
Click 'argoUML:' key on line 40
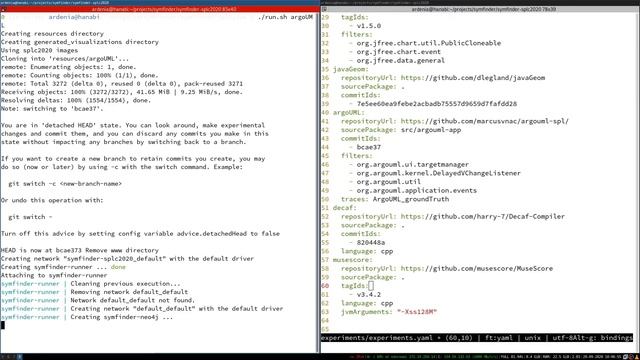(x=349, y=113)
